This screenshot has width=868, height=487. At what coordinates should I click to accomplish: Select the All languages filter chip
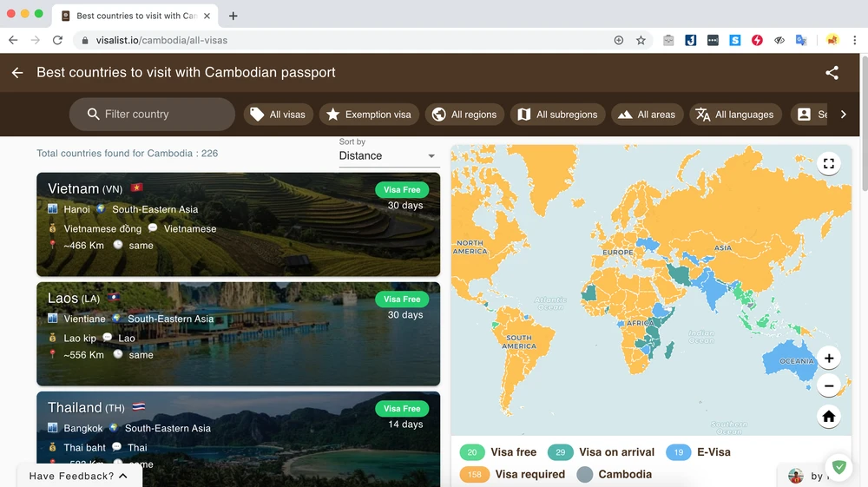point(734,115)
